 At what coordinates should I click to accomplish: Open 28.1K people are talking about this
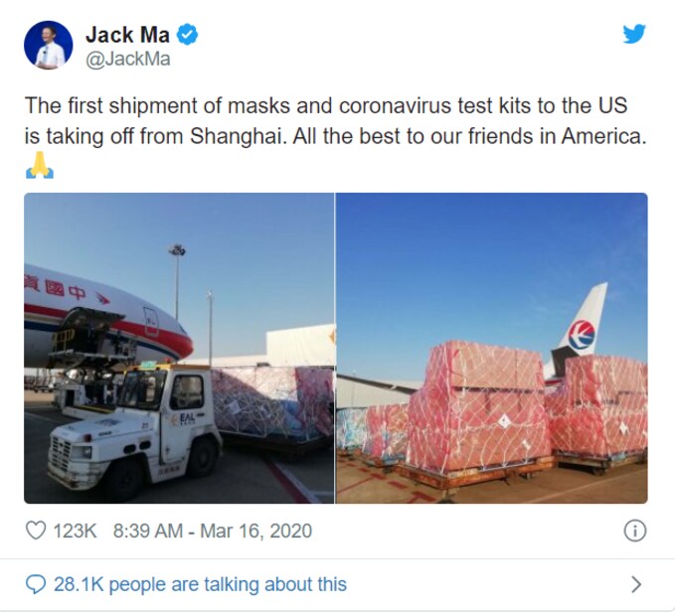200,584
